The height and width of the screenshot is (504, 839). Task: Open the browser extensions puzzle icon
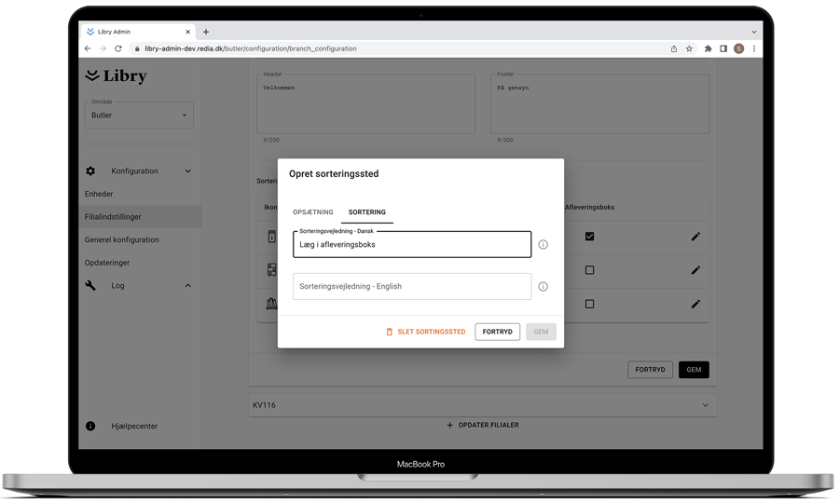click(708, 48)
